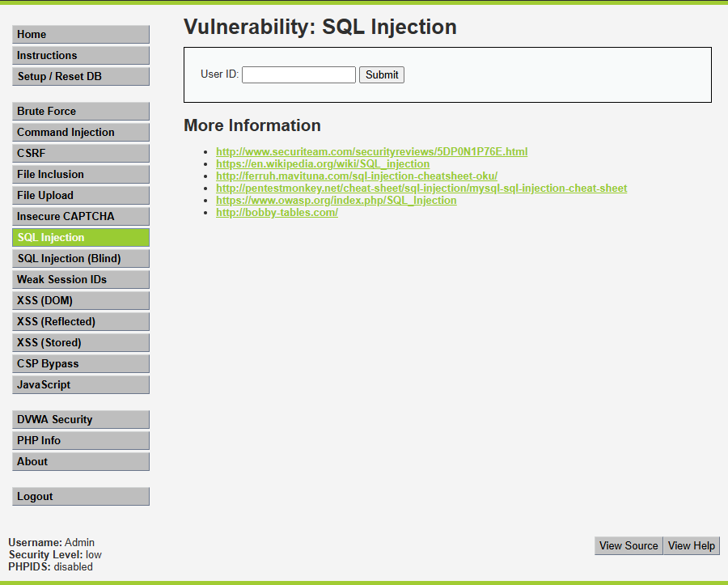Click the View Help button
The height and width of the screenshot is (585, 728).
692,546
